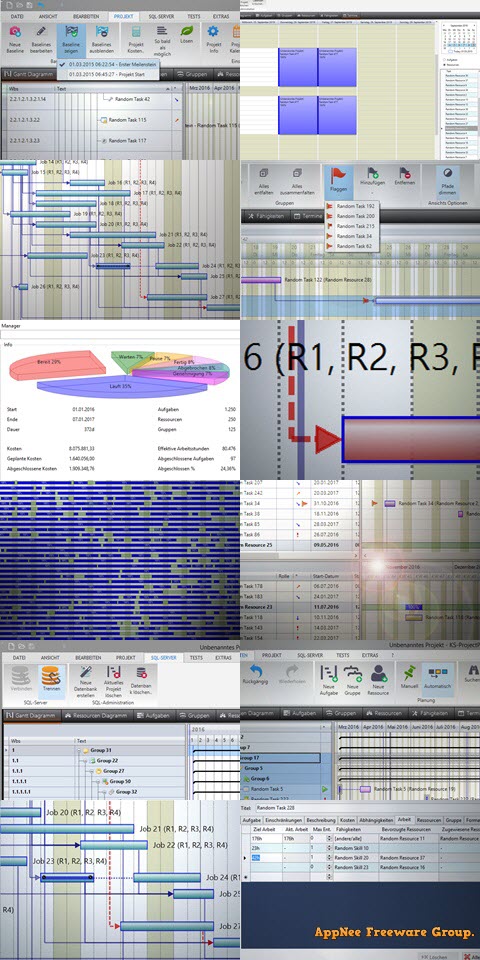Expand the Group 22 tree node
The height and width of the screenshot is (960, 480).
tap(84, 760)
